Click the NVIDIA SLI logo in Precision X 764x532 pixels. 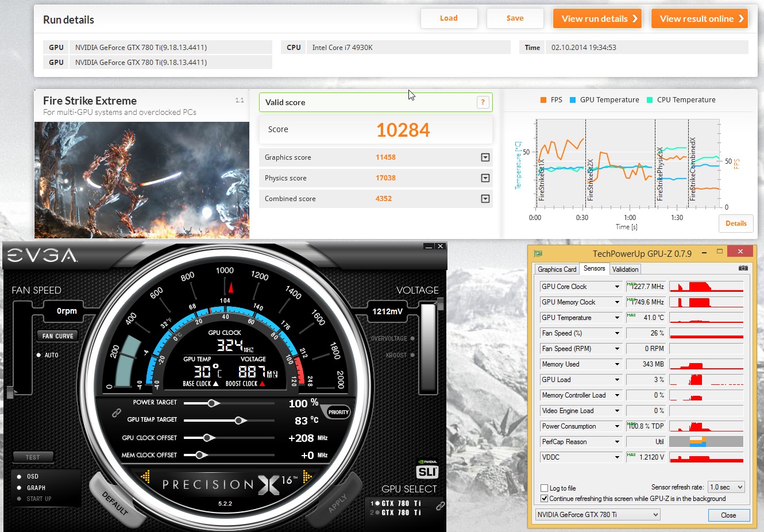[427, 469]
